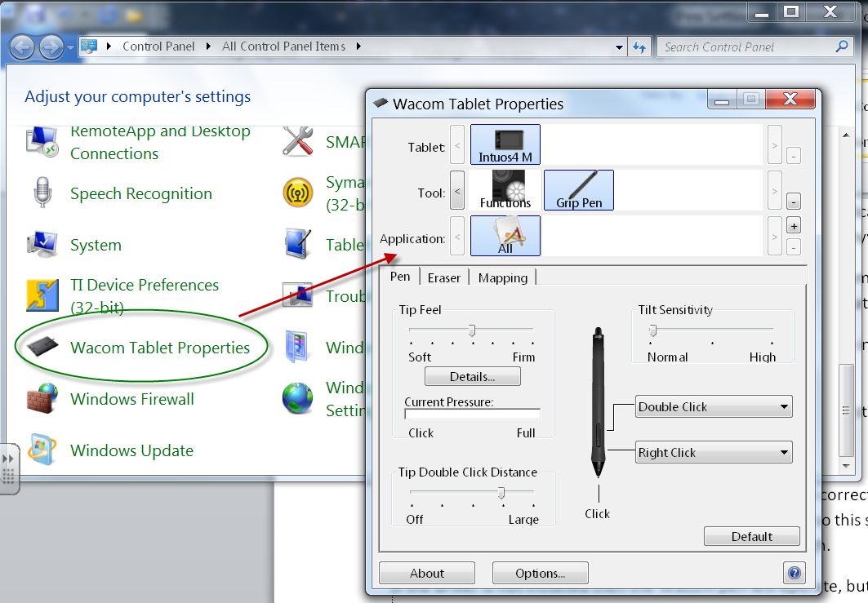Click the About button
Viewport: 868px width, 603px height.
(427, 573)
